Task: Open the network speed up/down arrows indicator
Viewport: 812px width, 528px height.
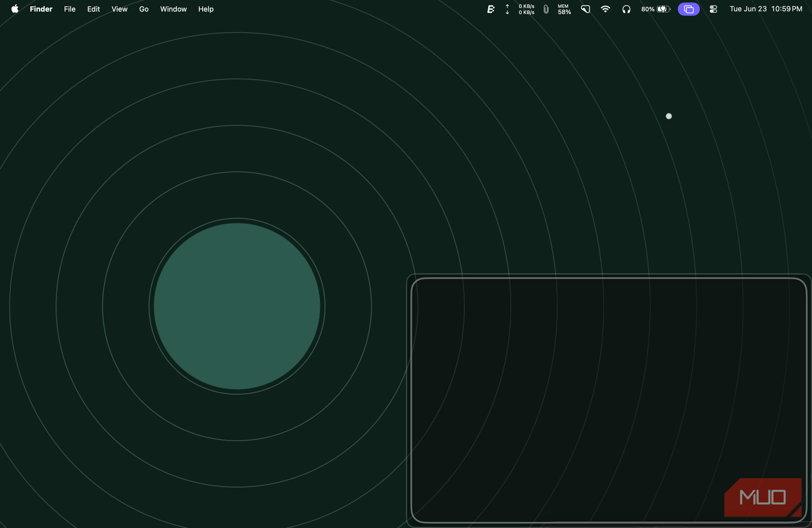Action: click(x=507, y=9)
